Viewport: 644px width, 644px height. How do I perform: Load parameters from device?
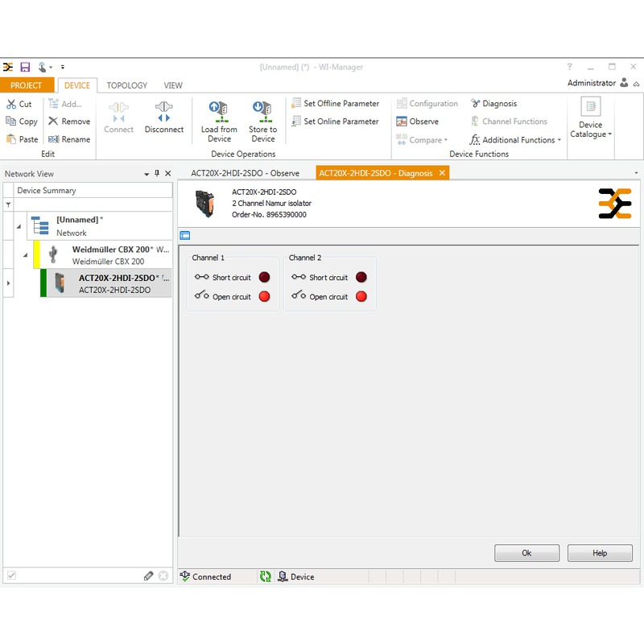tap(219, 122)
